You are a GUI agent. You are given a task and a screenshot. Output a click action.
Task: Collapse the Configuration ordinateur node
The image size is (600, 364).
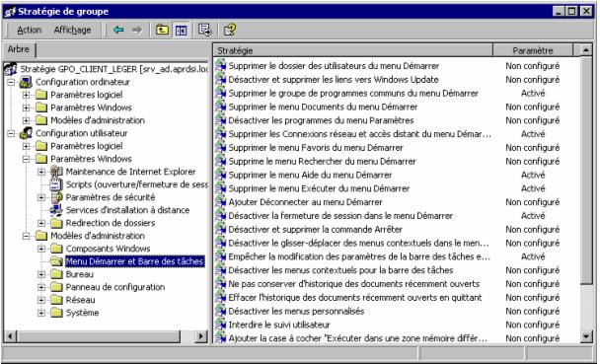(12, 82)
